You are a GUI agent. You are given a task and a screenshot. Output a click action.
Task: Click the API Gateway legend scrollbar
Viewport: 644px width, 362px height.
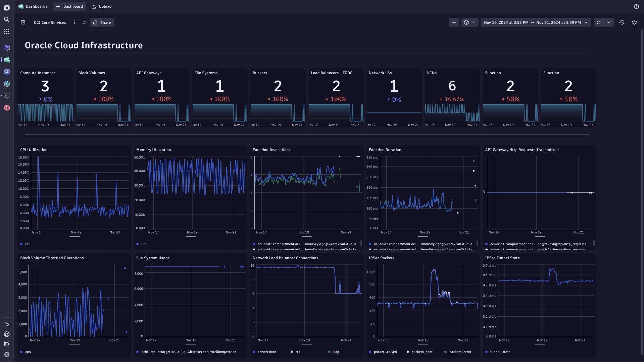(594, 243)
